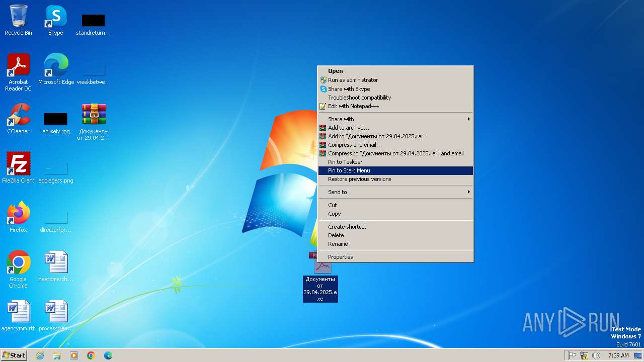This screenshot has height=362, width=644.
Task: Choose Create shortcut
Action: [395, 227]
